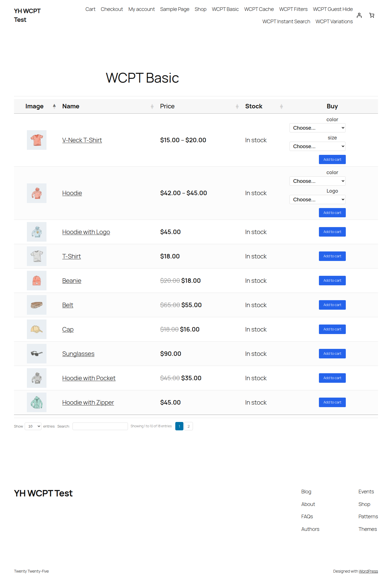Open the Shop menu item in header
392x588 pixels.
pyautogui.click(x=200, y=9)
